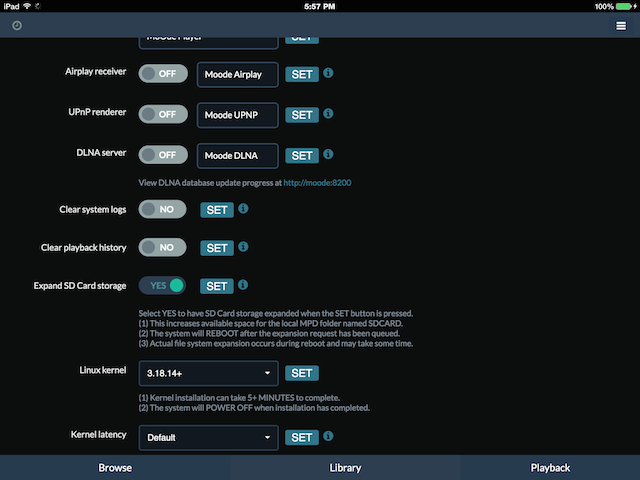The image size is (640, 480).
Task: Click SET for DLNA server
Action: [302, 156]
